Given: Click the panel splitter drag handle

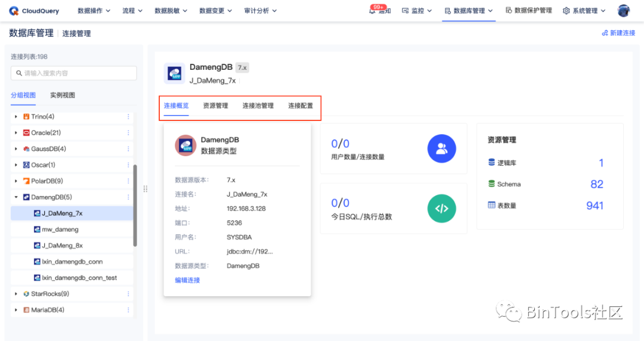Looking at the screenshot, I should (x=145, y=189).
